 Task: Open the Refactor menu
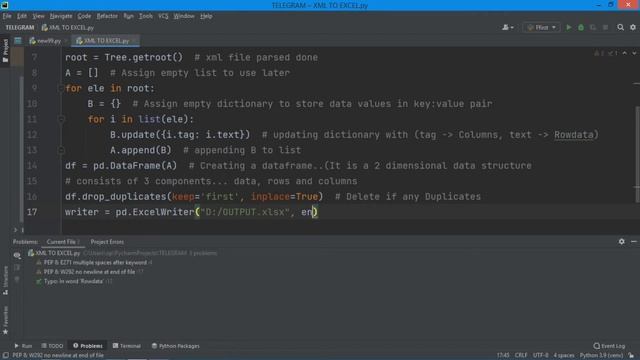(x=107, y=16)
